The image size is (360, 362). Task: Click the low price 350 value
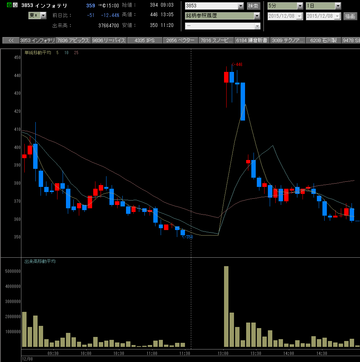point(154,25)
